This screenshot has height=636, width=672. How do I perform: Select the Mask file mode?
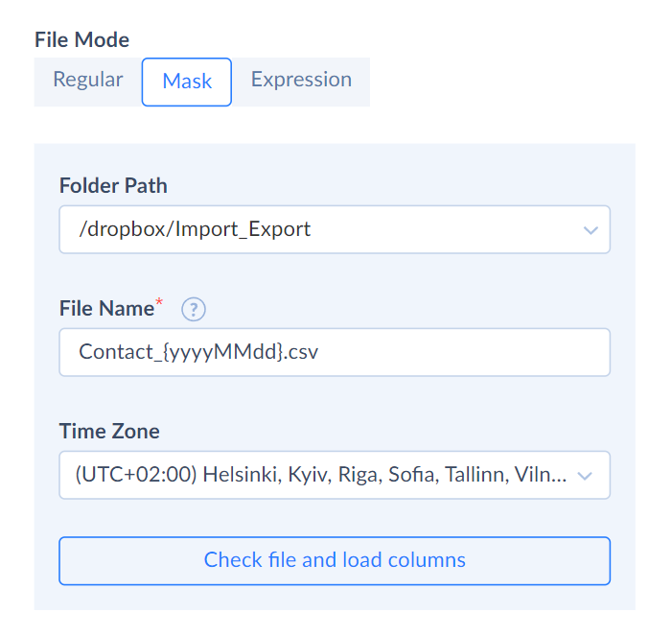click(x=187, y=82)
